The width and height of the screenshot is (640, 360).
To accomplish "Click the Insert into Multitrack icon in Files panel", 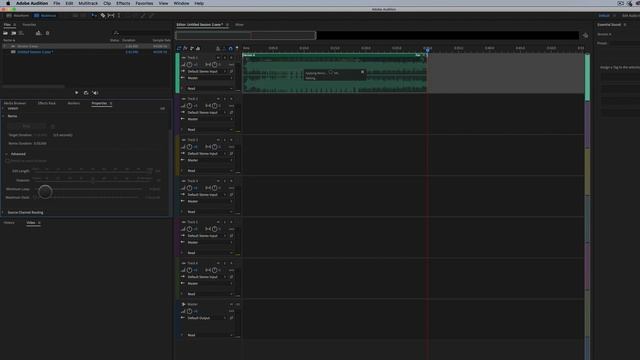I will [38, 33].
